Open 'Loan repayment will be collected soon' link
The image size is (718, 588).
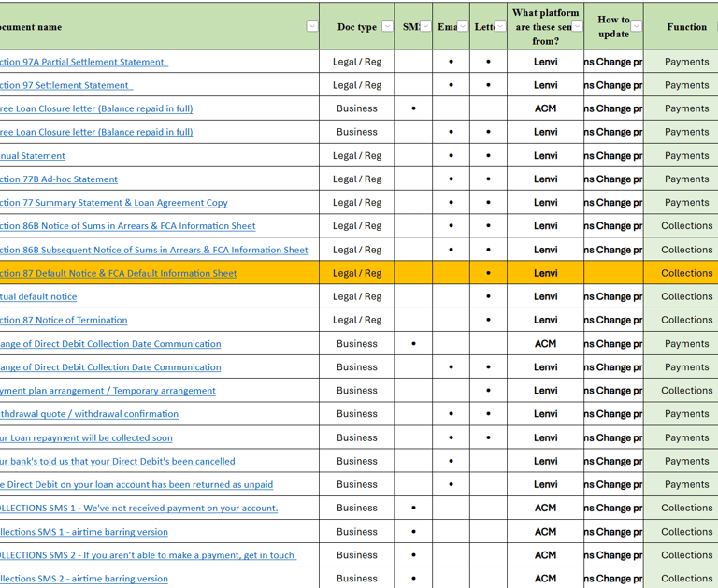86,437
